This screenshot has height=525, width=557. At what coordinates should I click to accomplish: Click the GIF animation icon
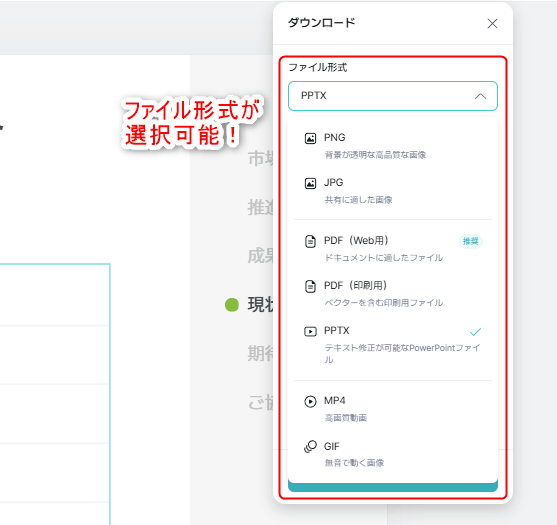[310, 446]
